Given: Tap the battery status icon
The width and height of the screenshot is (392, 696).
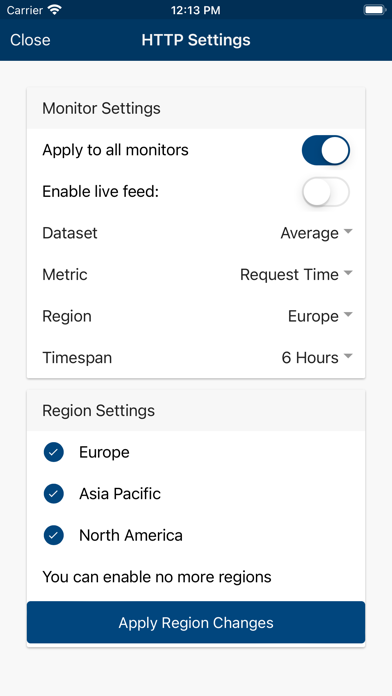Looking at the screenshot, I should click(x=374, y=10).
